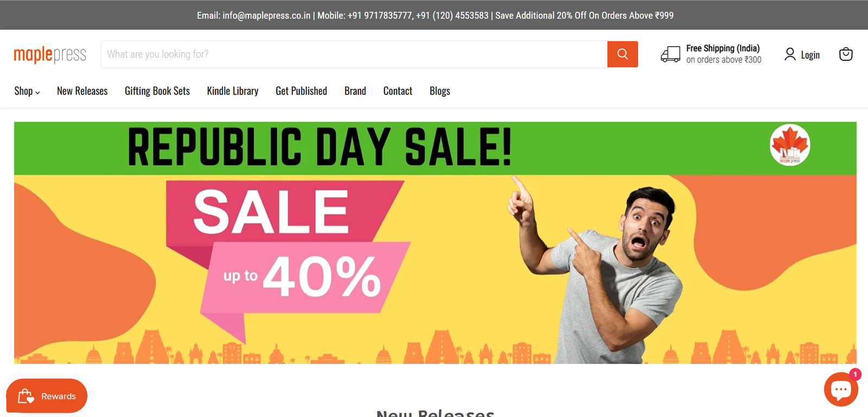Click the maplepress site logo
Image resolution: width=868 pixels, height=417 pixels.
click(x=50, y=54)
